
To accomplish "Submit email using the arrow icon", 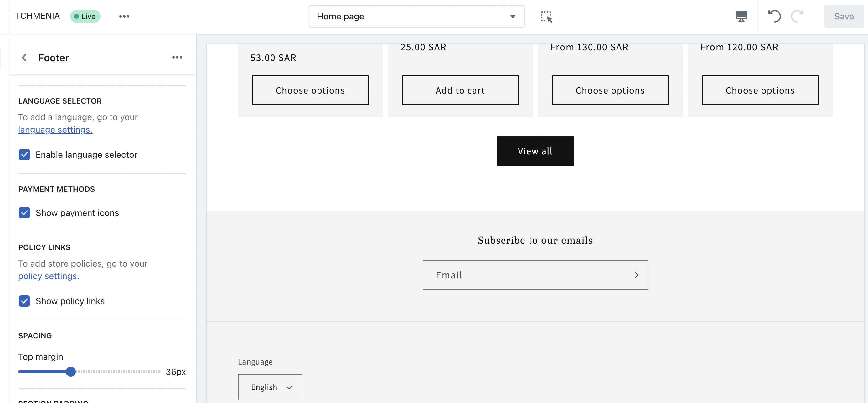I will [633, 275].
